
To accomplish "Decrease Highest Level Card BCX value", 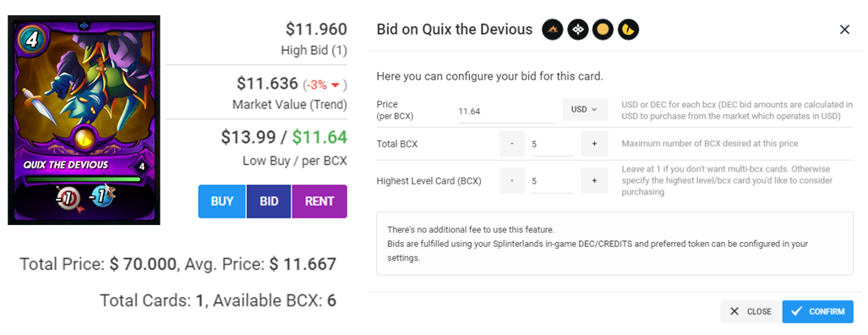I will (512, 181).
